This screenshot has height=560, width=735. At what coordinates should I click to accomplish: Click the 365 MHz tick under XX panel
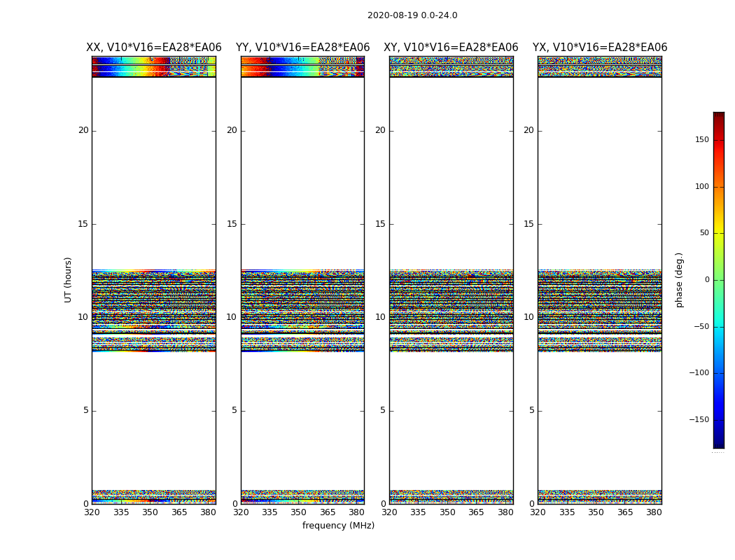[179, 512]
